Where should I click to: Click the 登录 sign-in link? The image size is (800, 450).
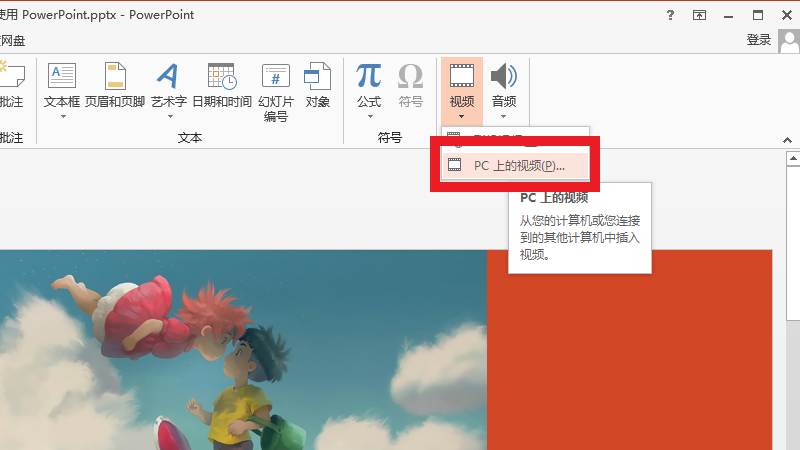[x=758, y=40]
